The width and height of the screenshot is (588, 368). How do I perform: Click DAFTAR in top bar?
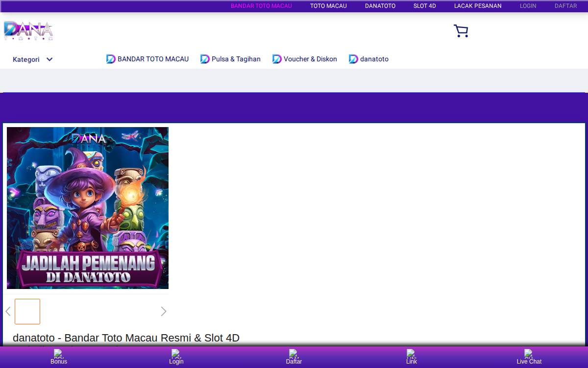tap(565, 6)
